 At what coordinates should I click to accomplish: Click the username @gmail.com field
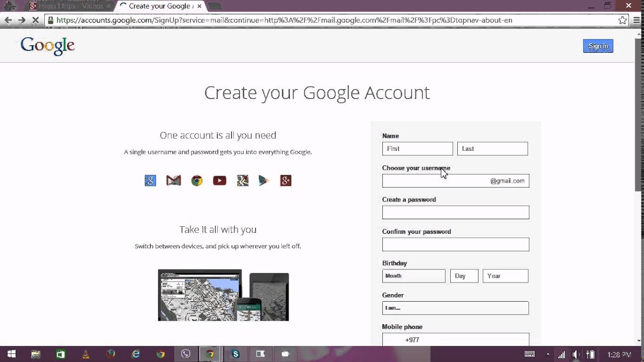(455, 181)
